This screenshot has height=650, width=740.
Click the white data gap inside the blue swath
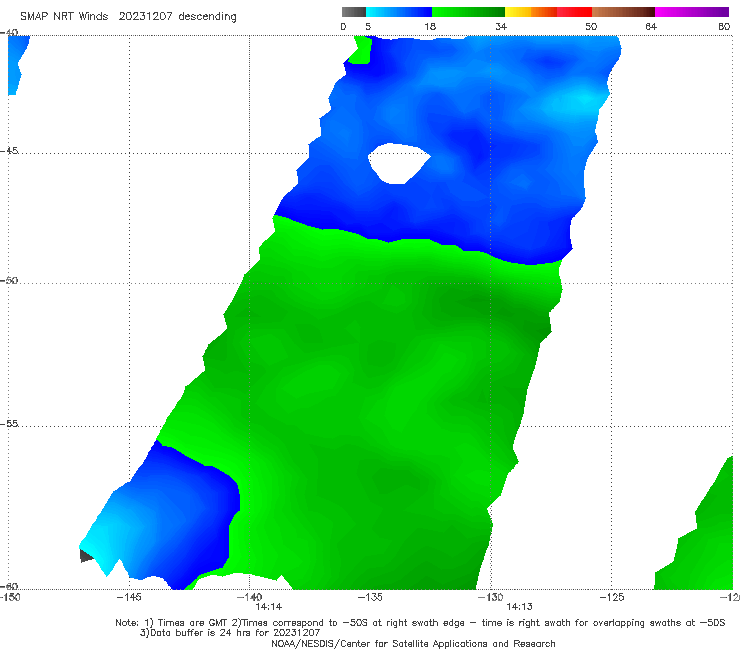pos(399,163)
